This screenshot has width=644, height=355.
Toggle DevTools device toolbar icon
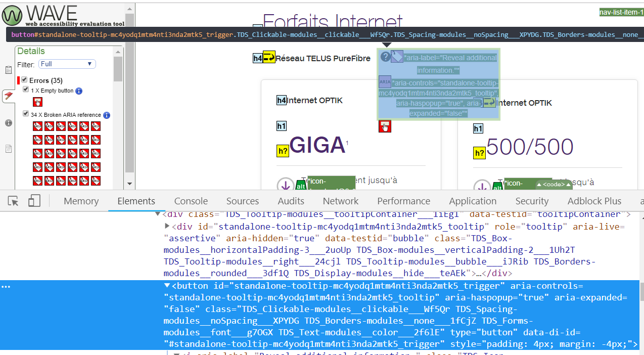(x=34, y=201)
